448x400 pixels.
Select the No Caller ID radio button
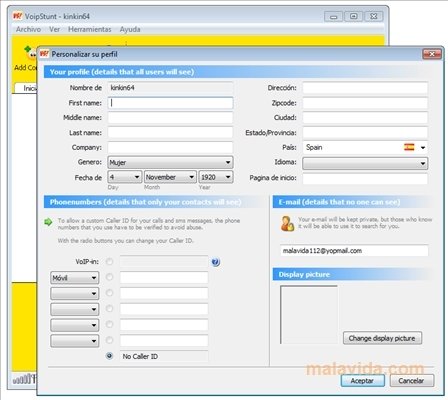pos(109,356)
